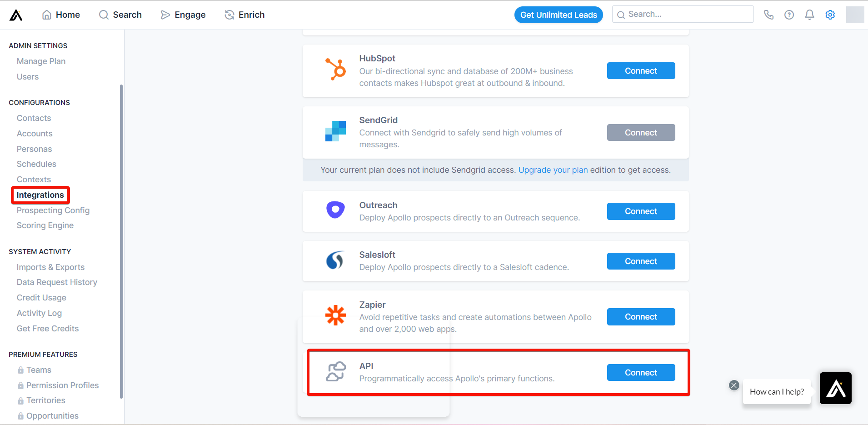The width and height of the screenshot is (868, 425).
Task: Click Get Unlimited Leads button
Action: [559, 15]
